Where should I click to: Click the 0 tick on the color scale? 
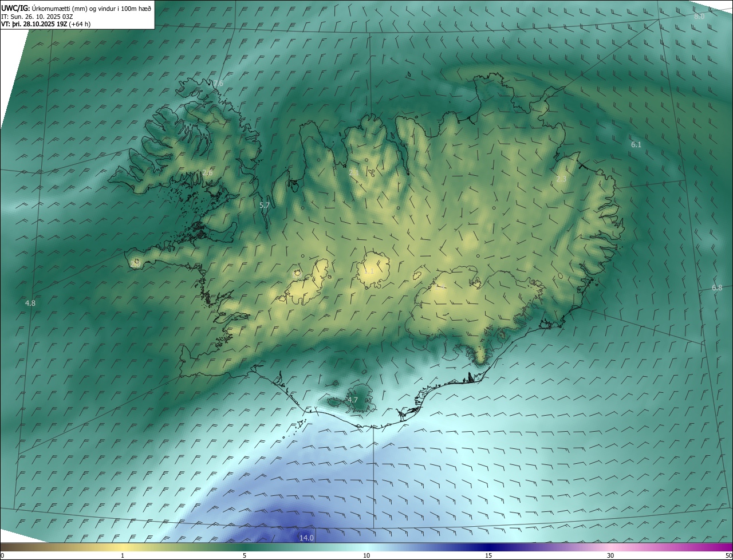tap(2, 555)
